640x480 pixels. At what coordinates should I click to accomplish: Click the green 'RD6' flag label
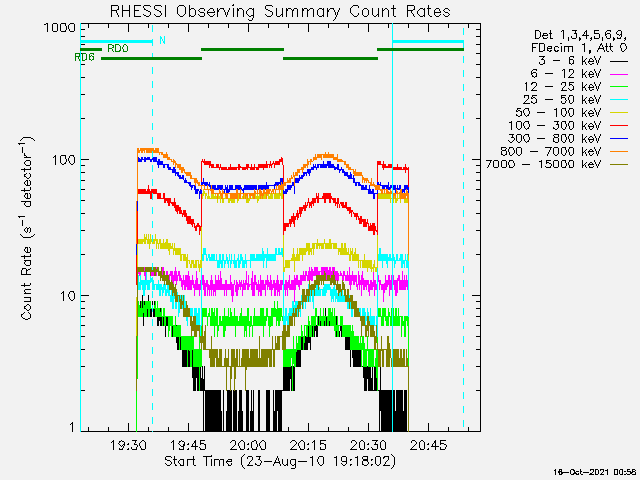[x=84, y=58]
